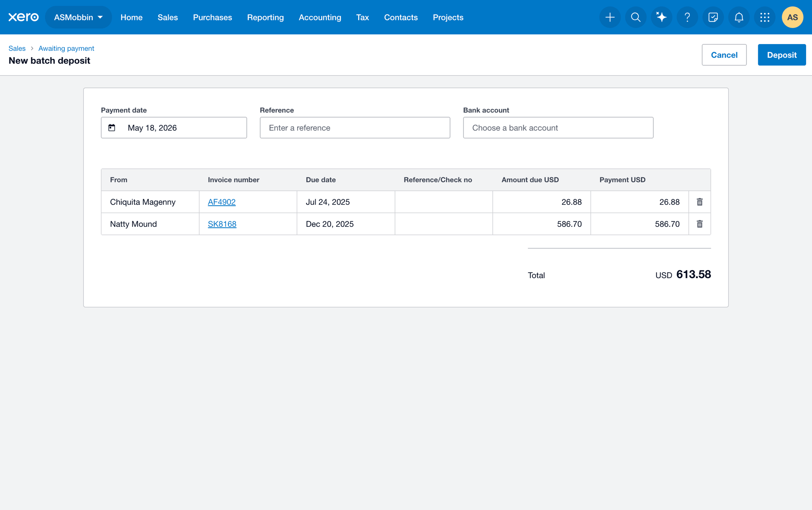Click the Dec 20, 2025 due date
The height and width of the screenshot is (510, 812).
tap(329, 224)
